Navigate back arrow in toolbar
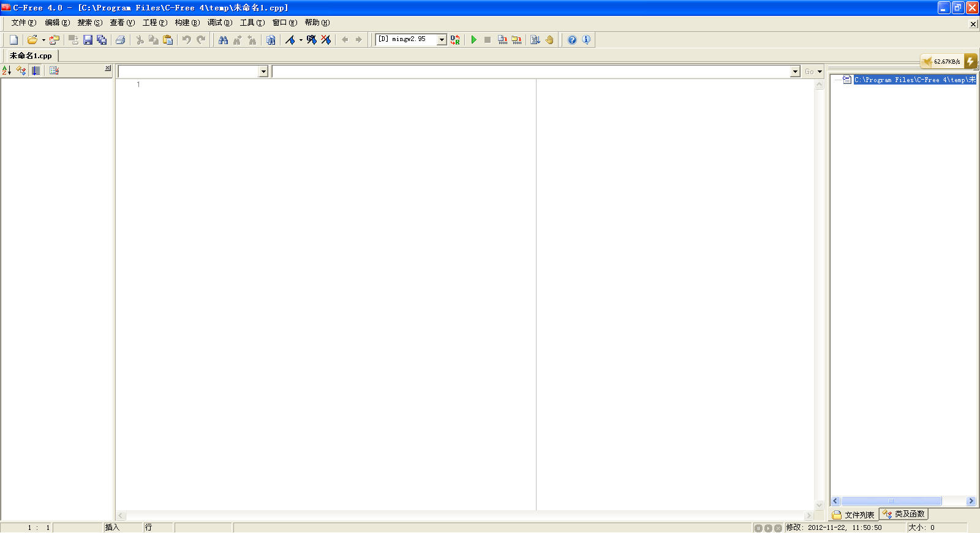The width and height of the screenshot is (980, 533). pyautogui.click(x=345, y=40)
